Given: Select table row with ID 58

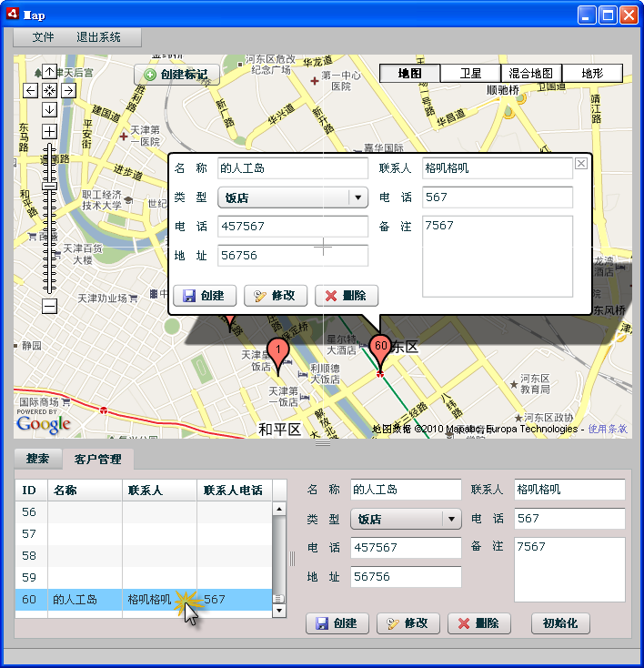Looking at the screenshot, I should click(x=144, y=555).
